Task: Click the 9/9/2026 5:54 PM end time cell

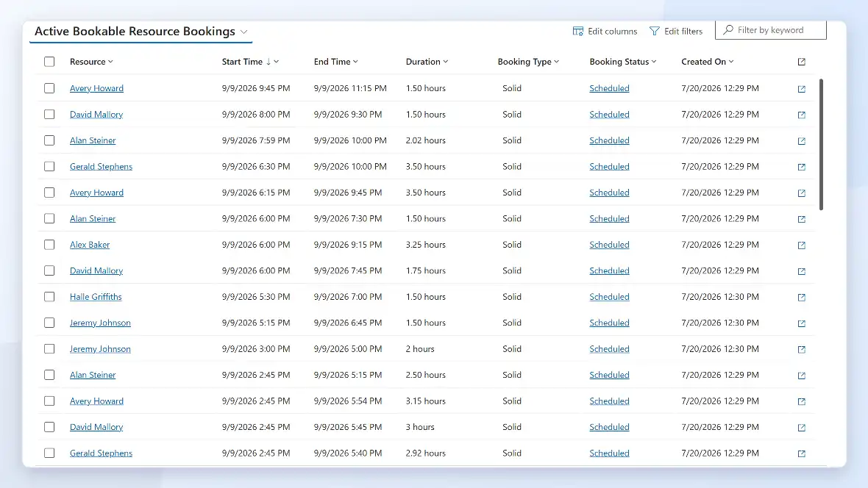Action: (x=348, y=401)
